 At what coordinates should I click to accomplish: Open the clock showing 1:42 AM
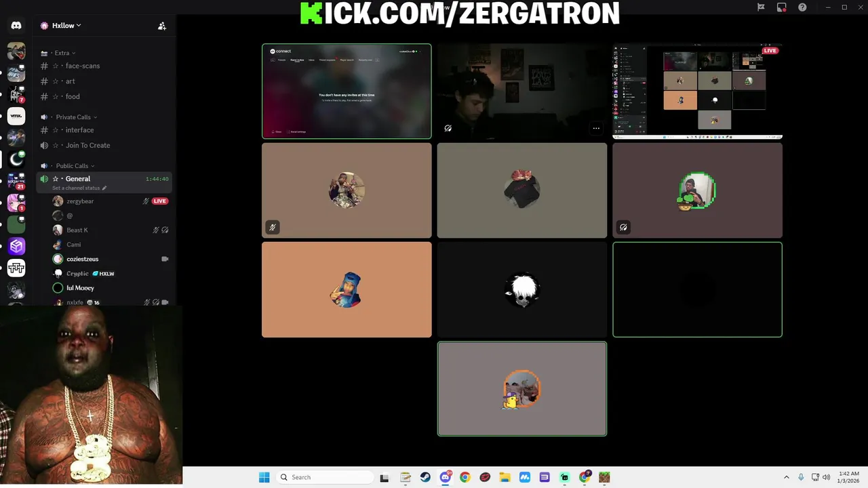pos(849,477)
